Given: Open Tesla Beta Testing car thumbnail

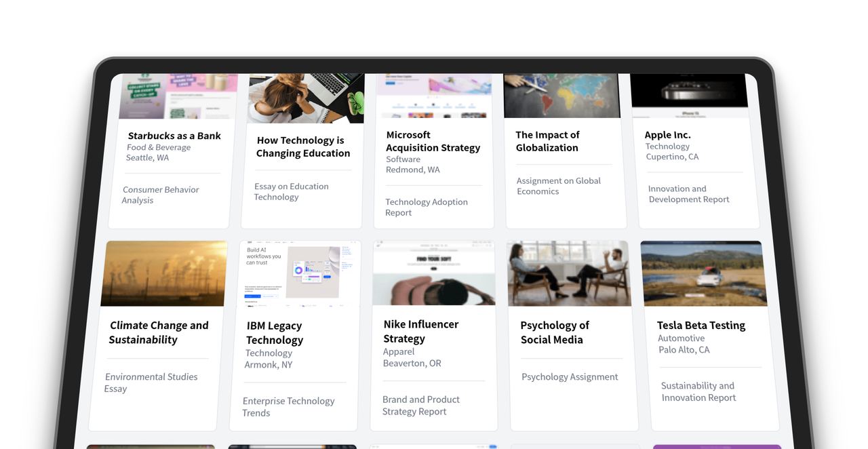Looking at the screenshot, I should point(704,273).
